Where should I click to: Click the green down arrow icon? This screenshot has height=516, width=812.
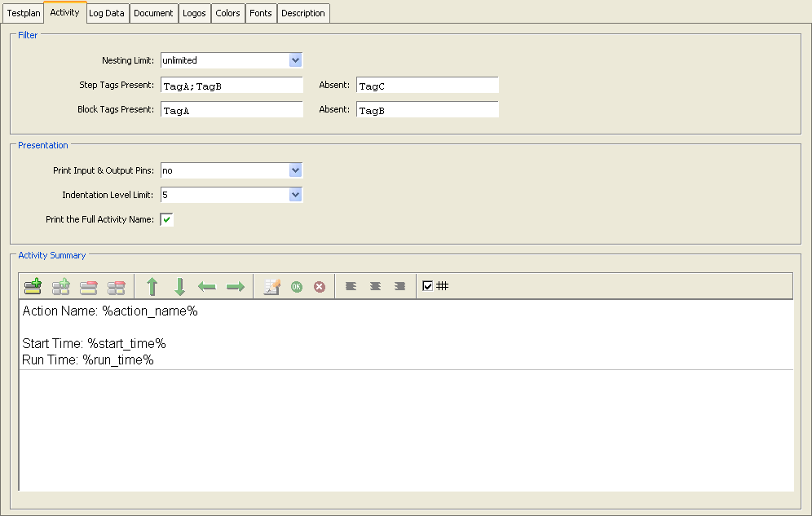coord(180,287)
